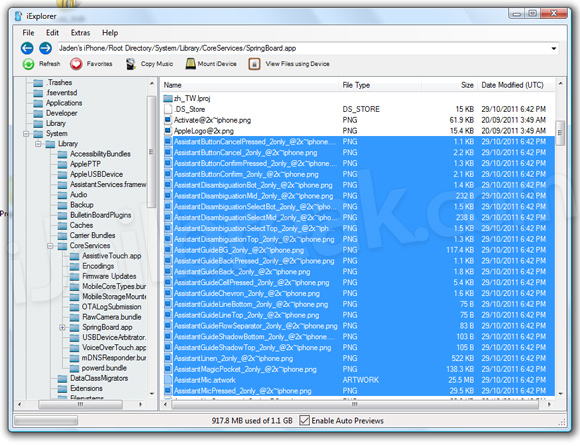Click the .Trashes folder icon in tree

(38, 83)
